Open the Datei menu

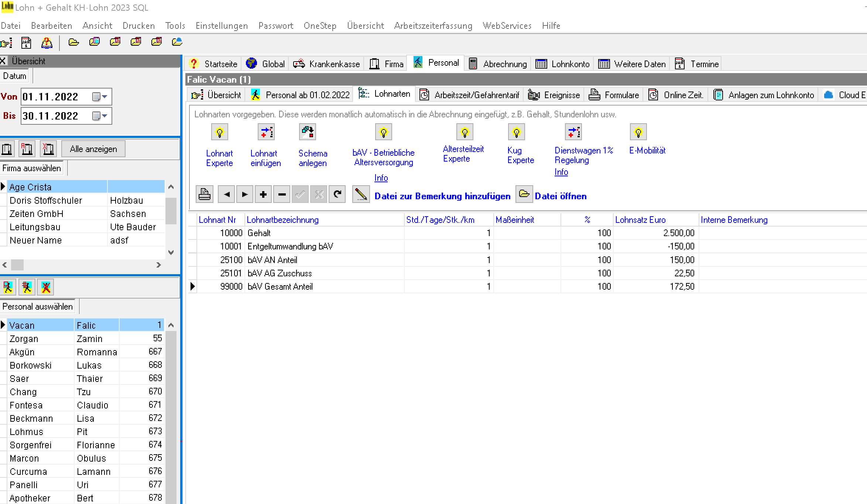(10, 26)
